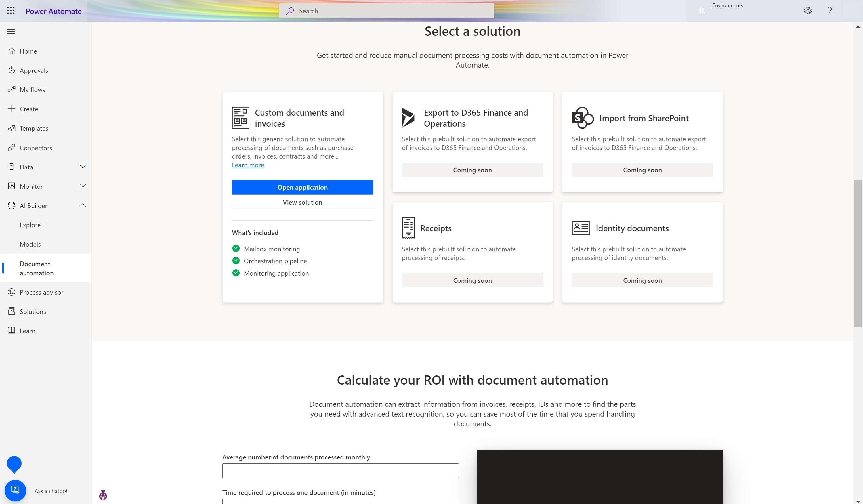Image resolution: width=863 pixels, height=504 pixels.
Task: Click the Approvals navigation label
Action: [34, 70]
